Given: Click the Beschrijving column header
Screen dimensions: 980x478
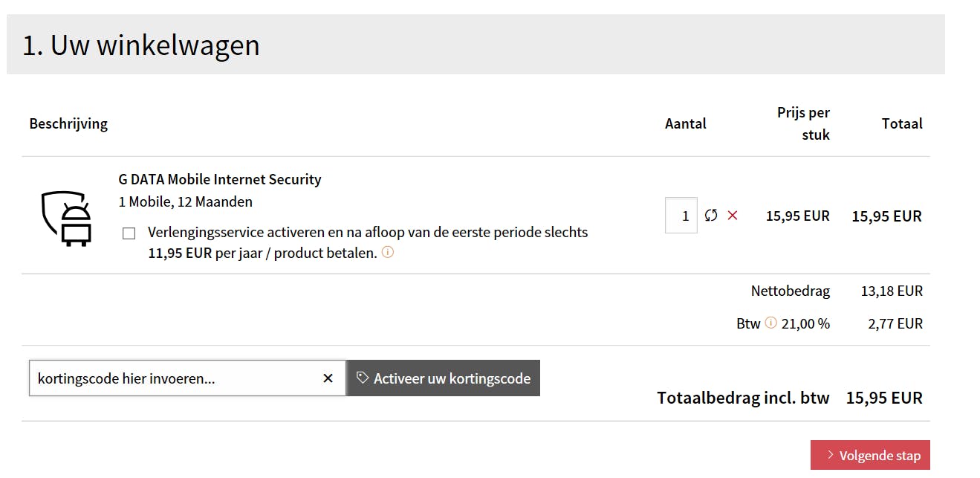Looking at the screenshot, I should 68,123.
